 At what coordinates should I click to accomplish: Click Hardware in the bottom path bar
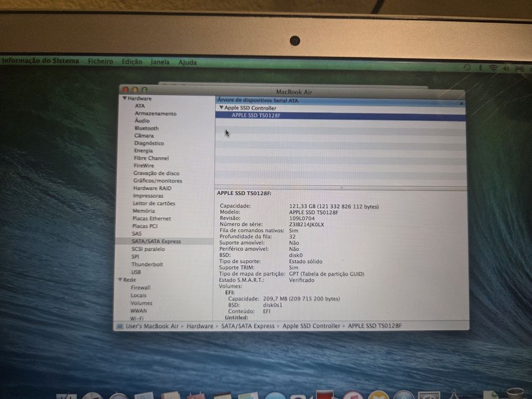(x=200, y=326)
